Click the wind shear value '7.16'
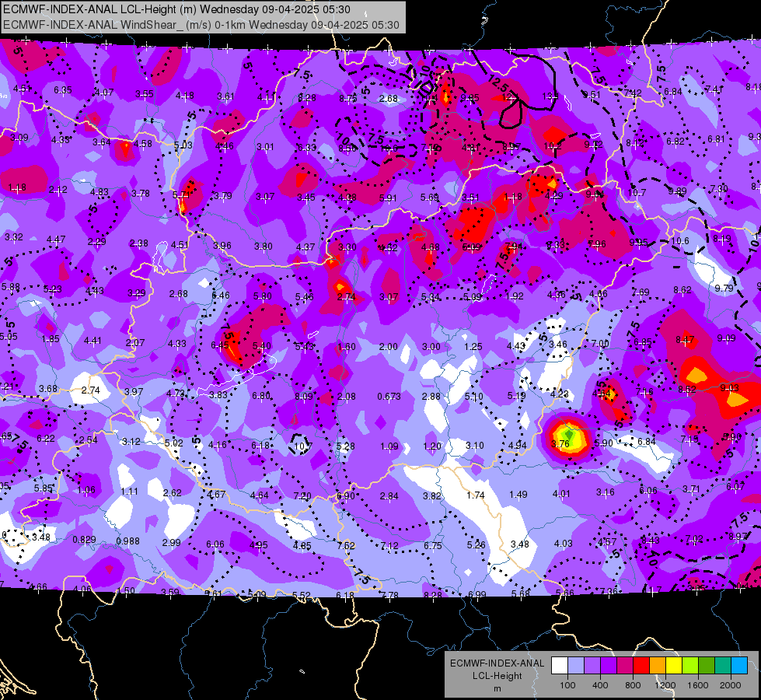Image resolution: width=761 pixels, height=700 pixels. 644,391
